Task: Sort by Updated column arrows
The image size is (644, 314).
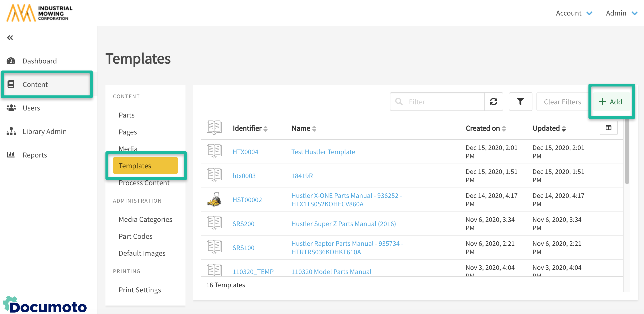Action: 564,129
